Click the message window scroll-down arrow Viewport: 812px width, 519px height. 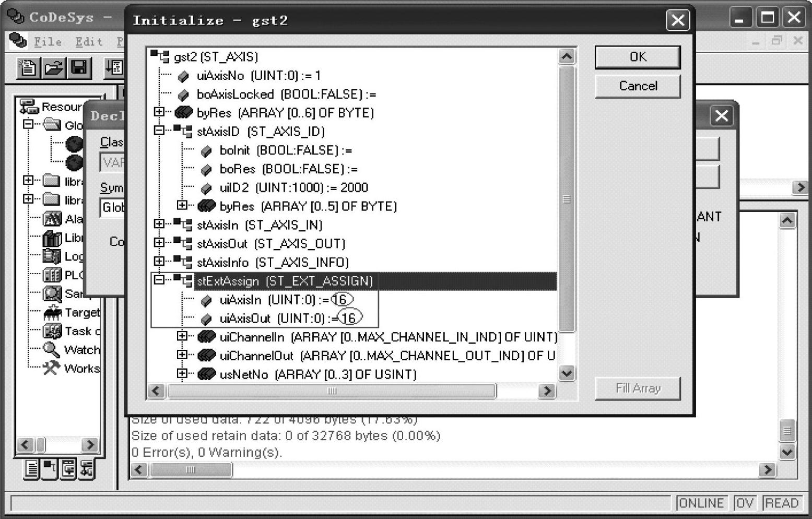pyautogui.click(x=787, y=452)
